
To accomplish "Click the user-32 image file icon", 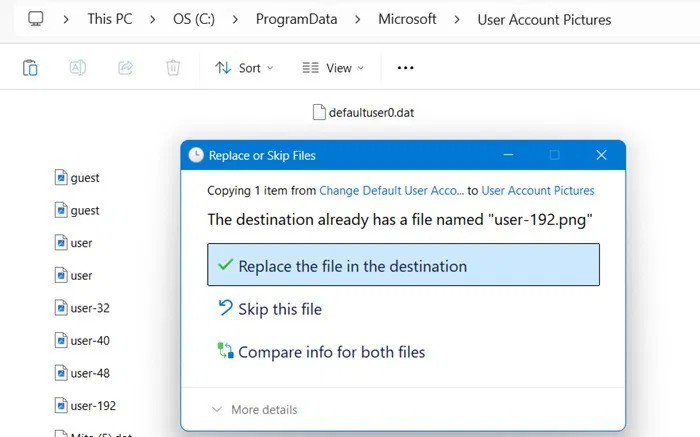I will tap(61, 308).
